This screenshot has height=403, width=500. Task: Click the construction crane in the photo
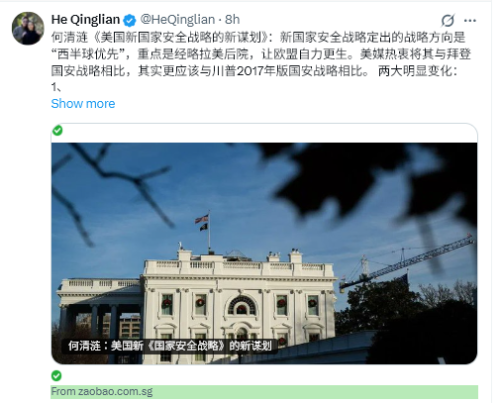click(x=406, y=263)
